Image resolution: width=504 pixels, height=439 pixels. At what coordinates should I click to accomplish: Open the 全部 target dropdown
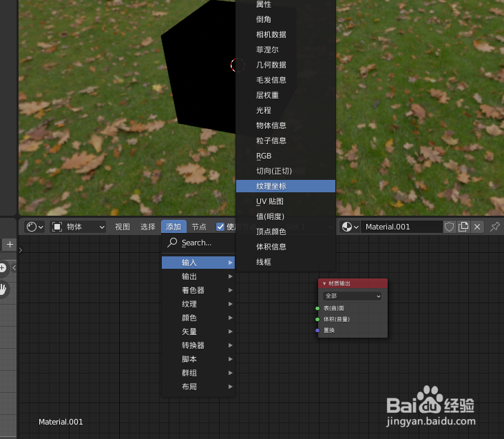(x=353, y=296)
